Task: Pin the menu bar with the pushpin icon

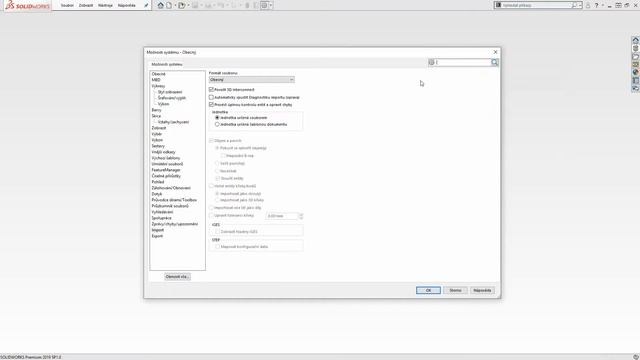Action: [146, 5]
